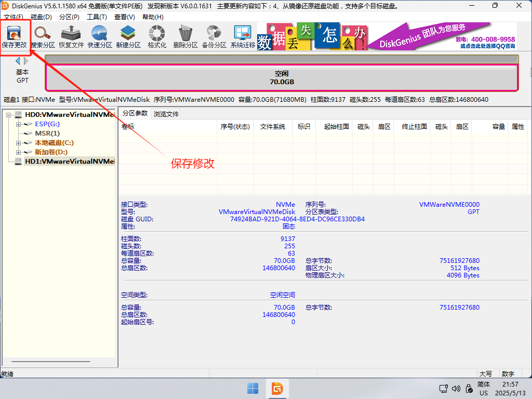Collapse the HD0 disk tree node
Image resolution: width=532 pixels, height=399 pixels.
[8, 115]
